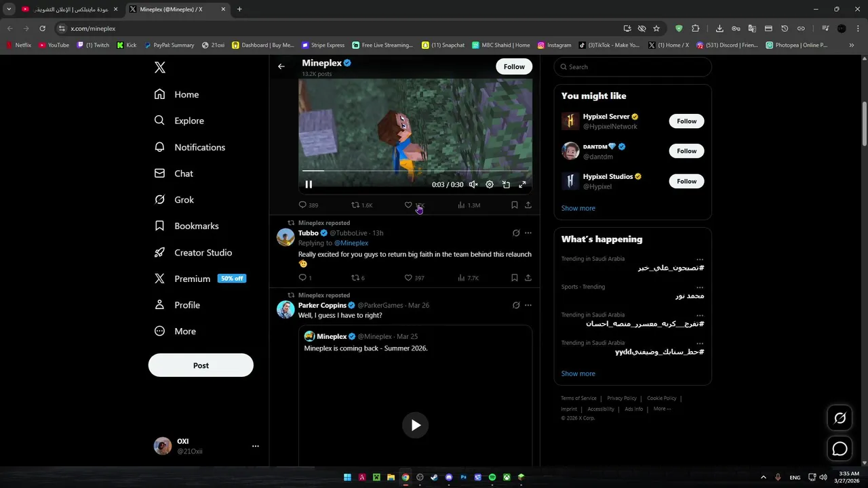Click the @Mineplex mention in Tubbo's reply
868x488 pixels.
click(x=351, y=243)
